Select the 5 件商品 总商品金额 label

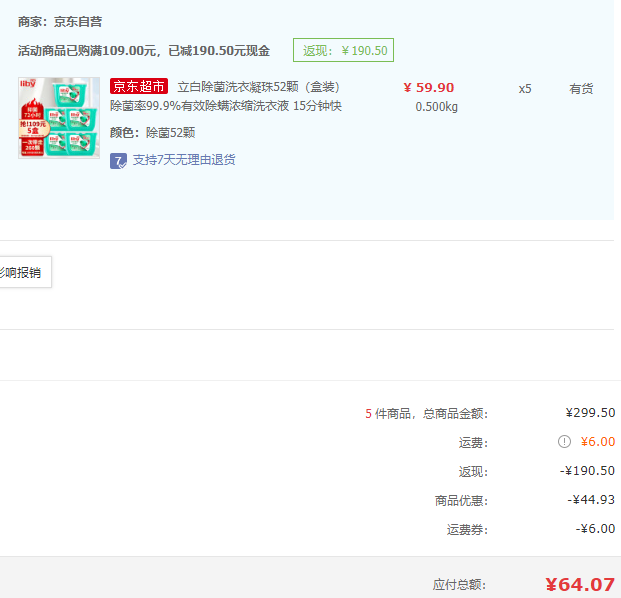pyautogui.click(x=427, y=414)
